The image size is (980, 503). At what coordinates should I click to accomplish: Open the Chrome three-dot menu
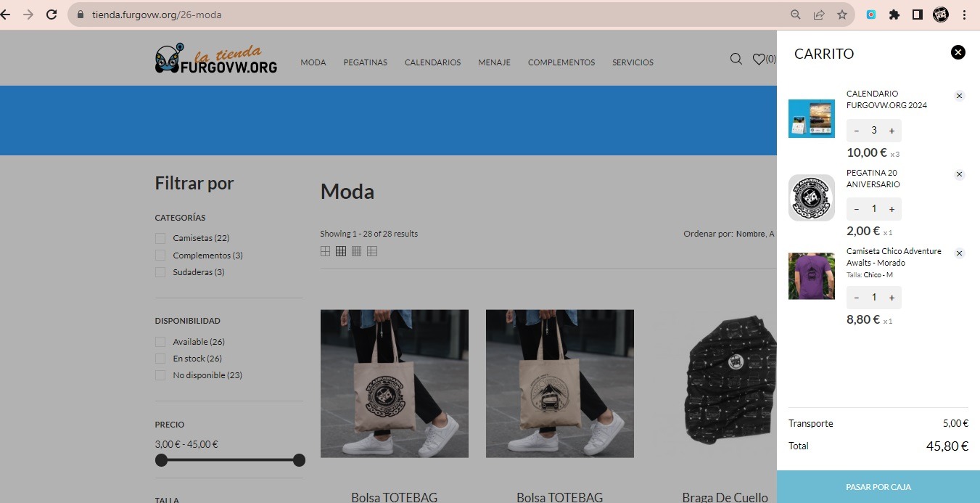point(964,15)
